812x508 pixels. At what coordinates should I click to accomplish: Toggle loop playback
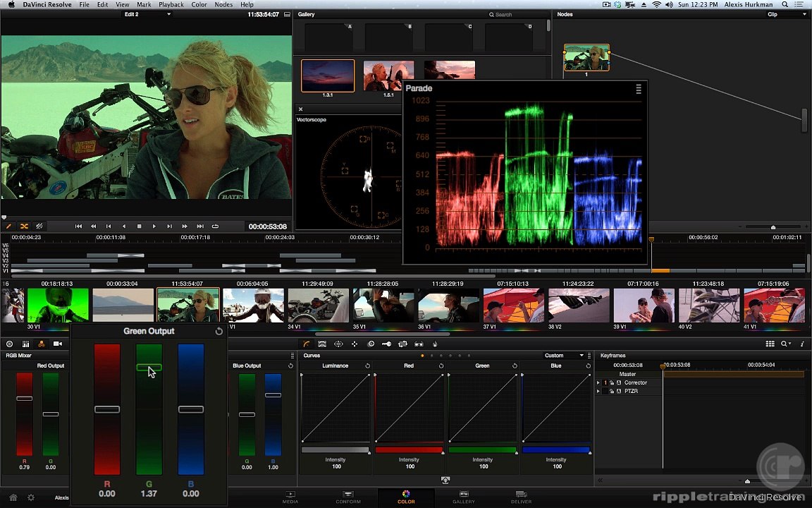point(216,226)
